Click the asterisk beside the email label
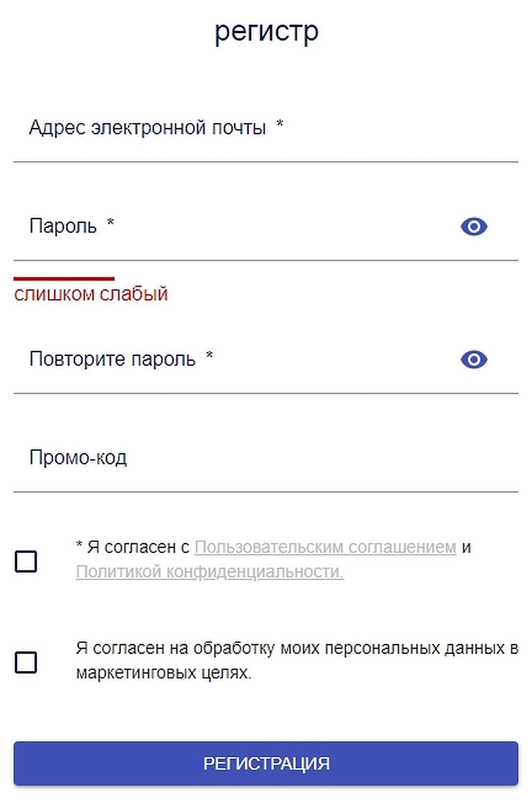The height and width of the screenshot is (809, 532). [x=280, y=125]
